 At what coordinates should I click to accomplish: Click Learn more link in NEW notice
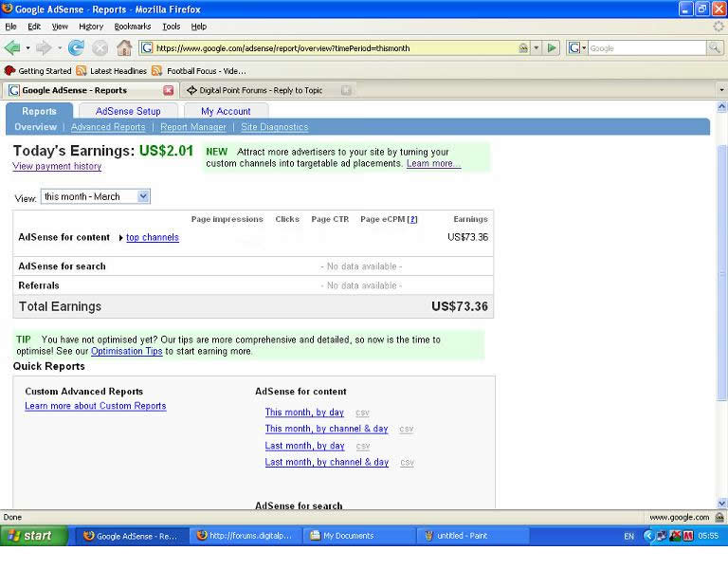click(x=433, y=163)
